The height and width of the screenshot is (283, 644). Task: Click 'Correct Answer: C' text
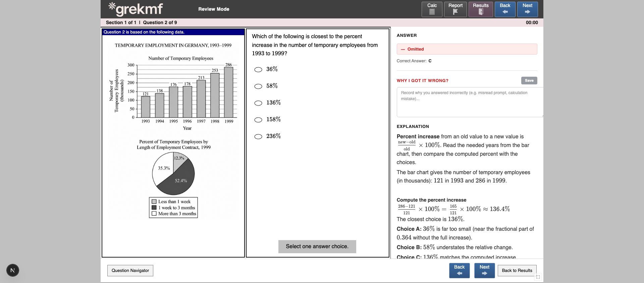click(x=414, y=61)
